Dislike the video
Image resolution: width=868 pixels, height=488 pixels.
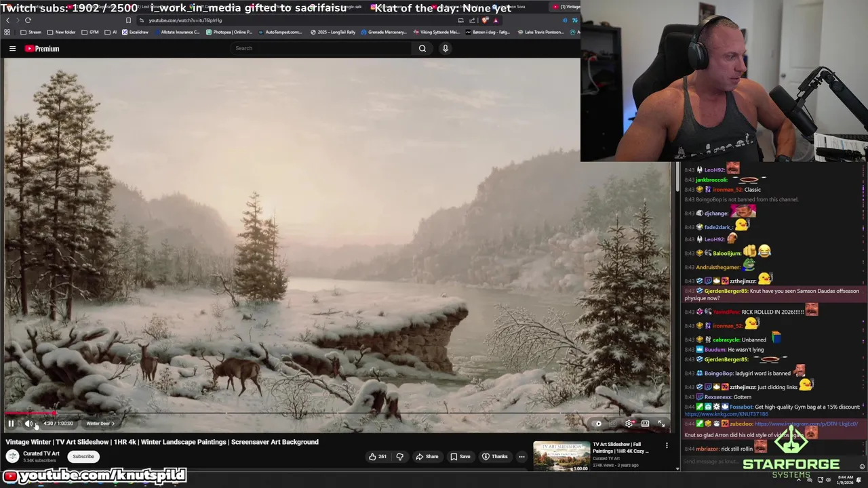(399, 456)
